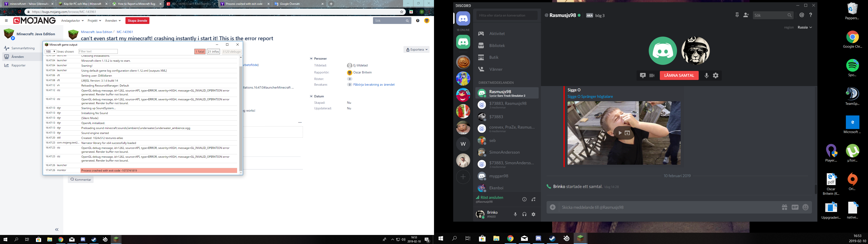Screen dimensions: 868x244
Task: Open call settings gear icon
Action: click(x=716, y=75)
